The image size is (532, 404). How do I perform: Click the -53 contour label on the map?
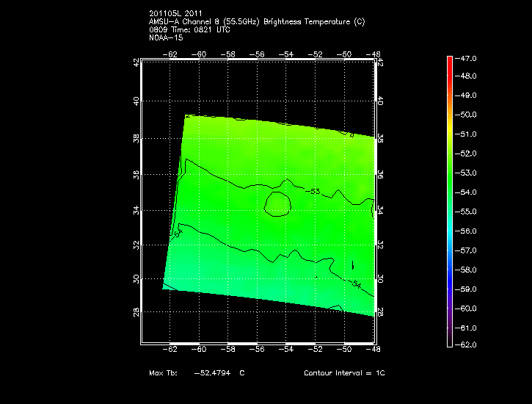[x=316, y=192]
